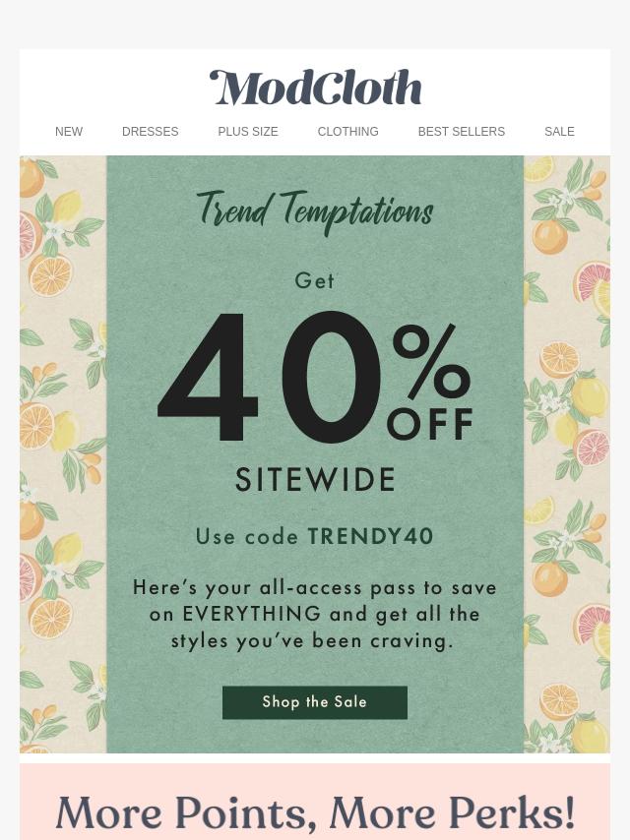Screen dimensions: 630x840
Task: Click the SITEWIDE text
Action: (315, 479)
